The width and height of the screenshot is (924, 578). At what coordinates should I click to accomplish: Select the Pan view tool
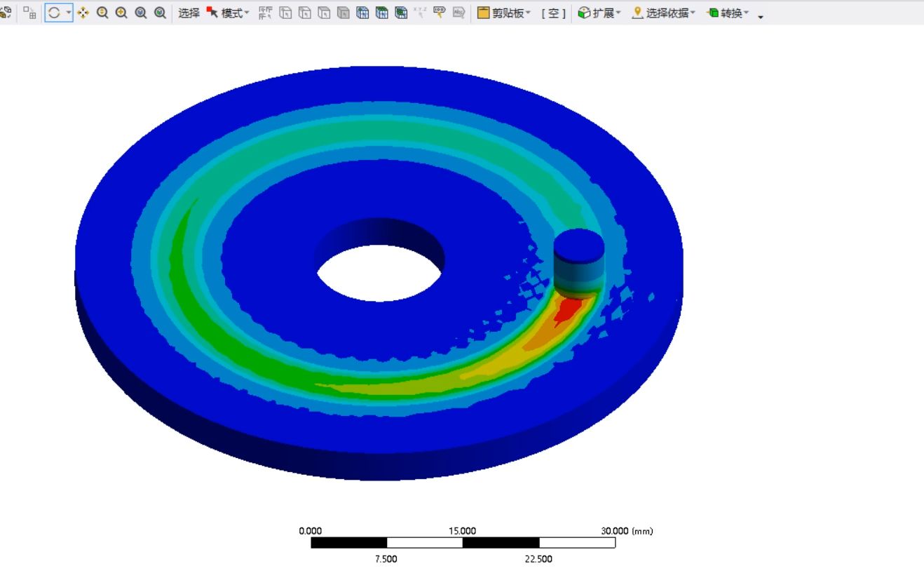tap(83, 13)
